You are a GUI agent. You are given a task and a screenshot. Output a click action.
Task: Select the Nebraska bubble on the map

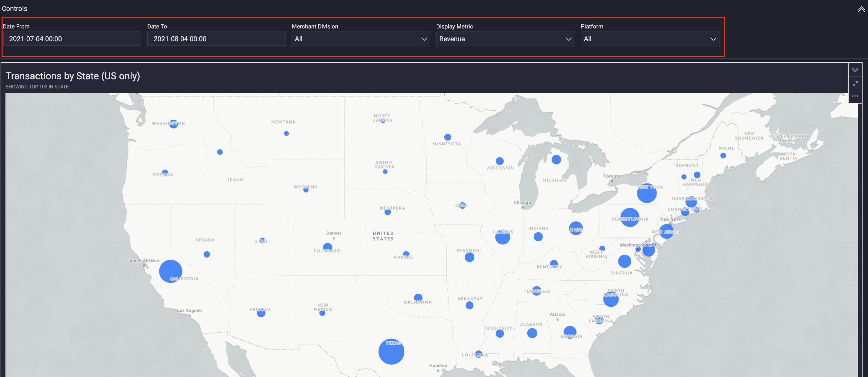[x=388, y=212]
